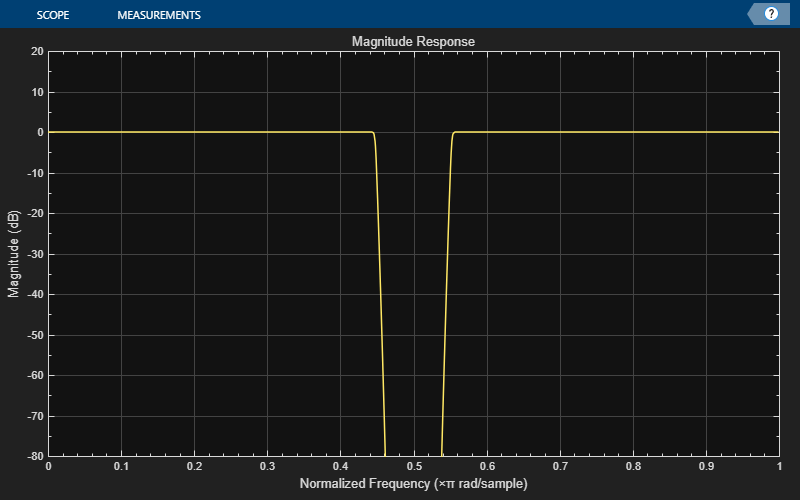Select the Magnitude Response plot title
The image size is (800, 500).
(x=413, y=42)
